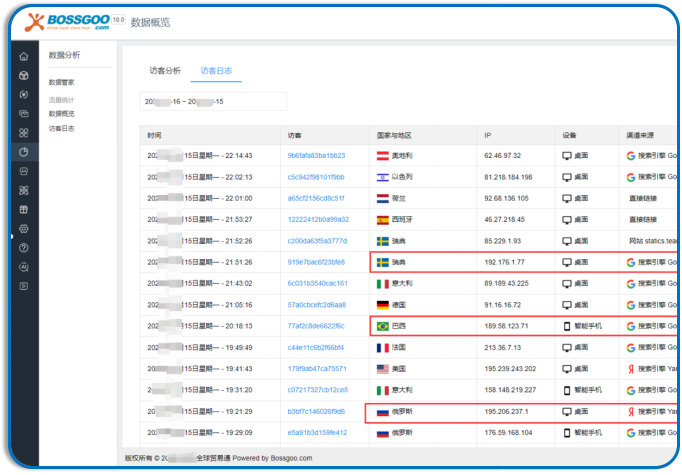Select 访客日志 in the side menu
Screen dimensions: 682x475
pyautogui.click(x=62, y=129)
